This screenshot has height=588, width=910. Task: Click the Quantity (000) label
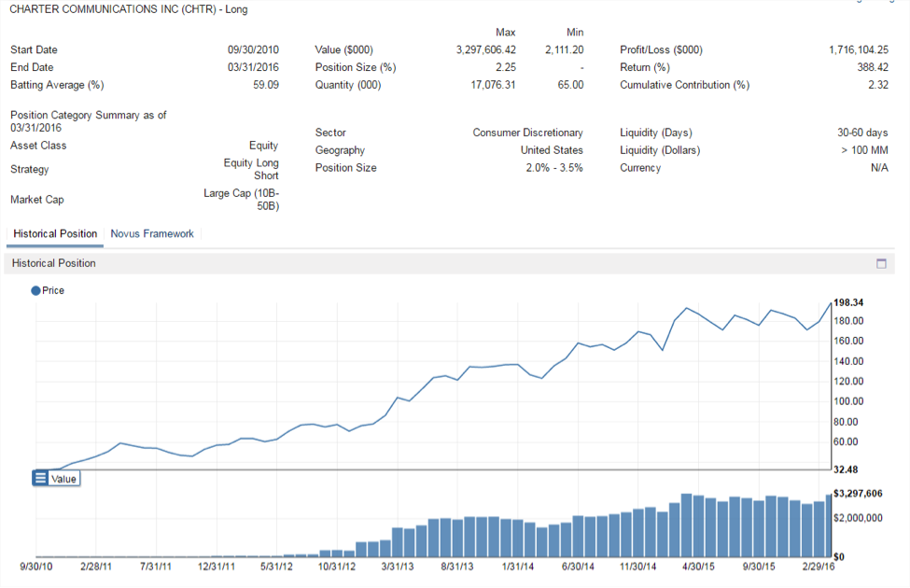(x=348, y=85)
